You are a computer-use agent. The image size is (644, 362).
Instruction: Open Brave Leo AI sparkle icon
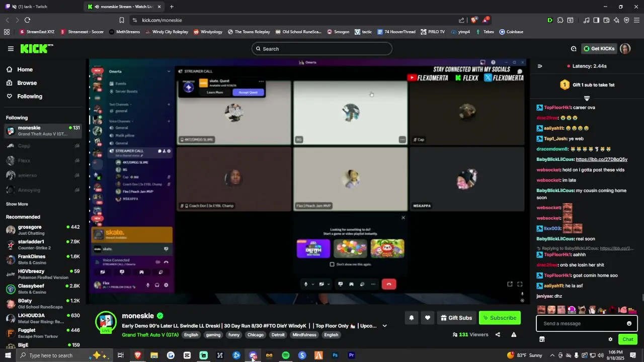[616, 20]
